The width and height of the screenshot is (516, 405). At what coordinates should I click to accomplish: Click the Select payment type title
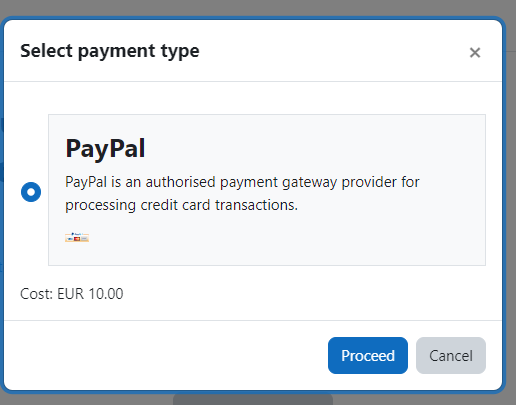tap(110, 51)
